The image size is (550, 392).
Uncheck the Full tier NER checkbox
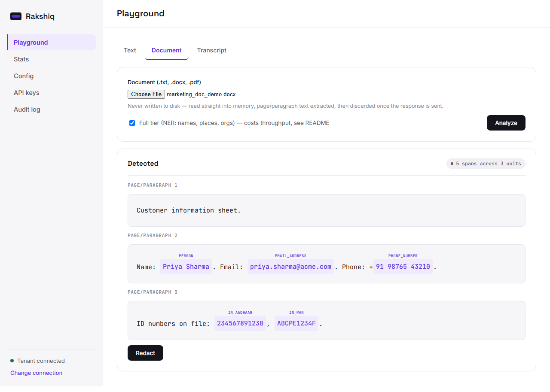[x=132, y=123]
